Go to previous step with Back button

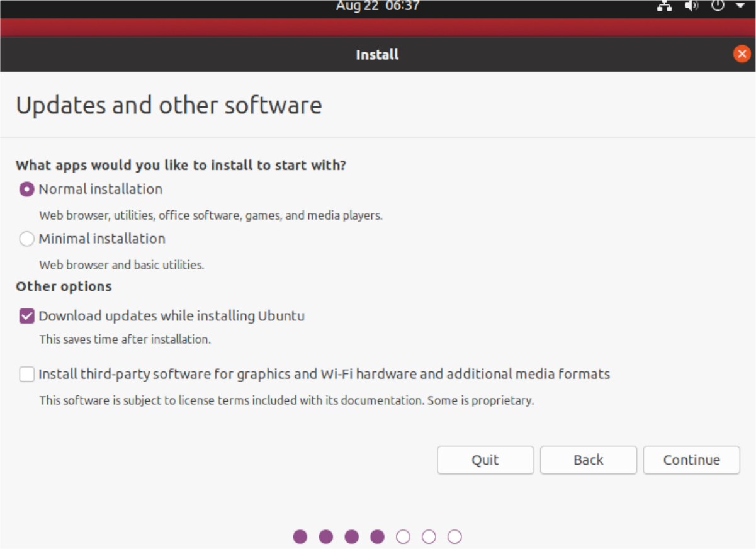click(x=588, y=460)
